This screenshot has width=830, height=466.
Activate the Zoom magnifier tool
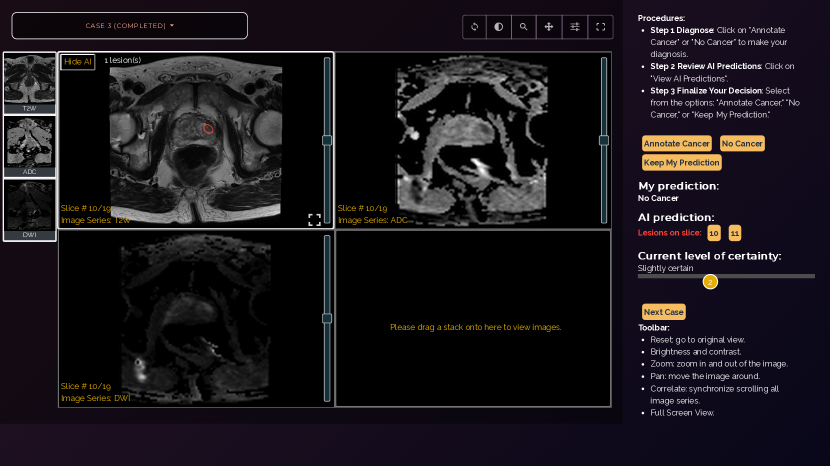524,27
